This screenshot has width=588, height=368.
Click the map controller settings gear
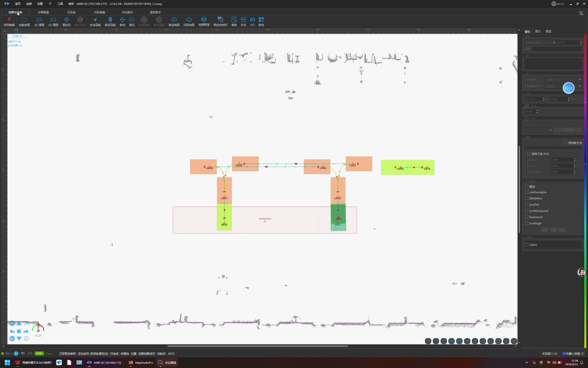(x=26, y=339)
